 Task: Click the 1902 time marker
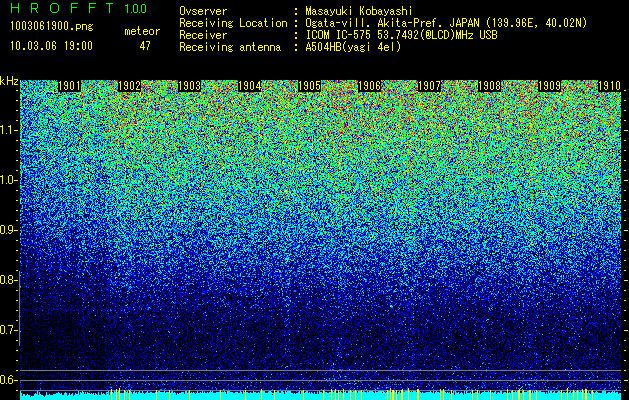click(x=130, y=86)
